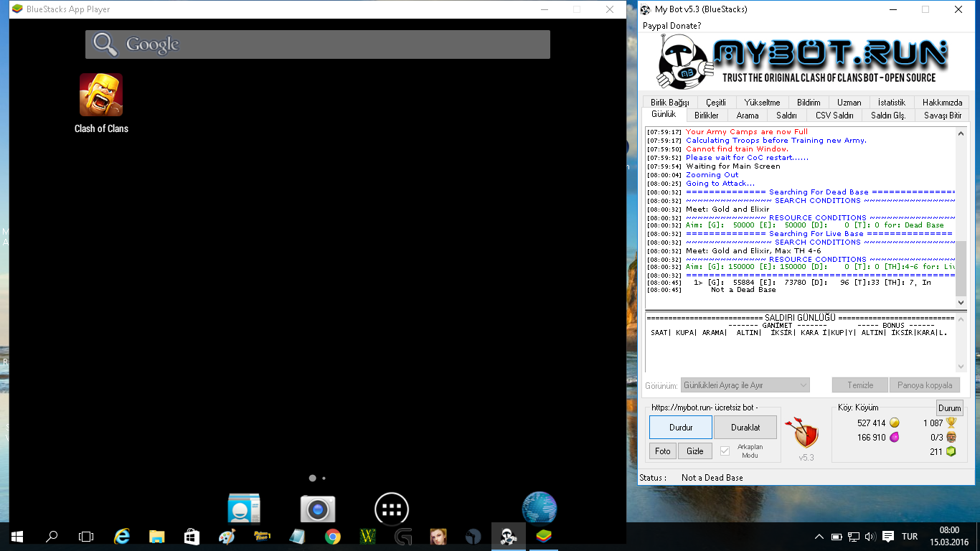The width and height of the screenshot is (980, 551).
Task: Launch the Camera app in BlueStacks
Action: point(318,509)
